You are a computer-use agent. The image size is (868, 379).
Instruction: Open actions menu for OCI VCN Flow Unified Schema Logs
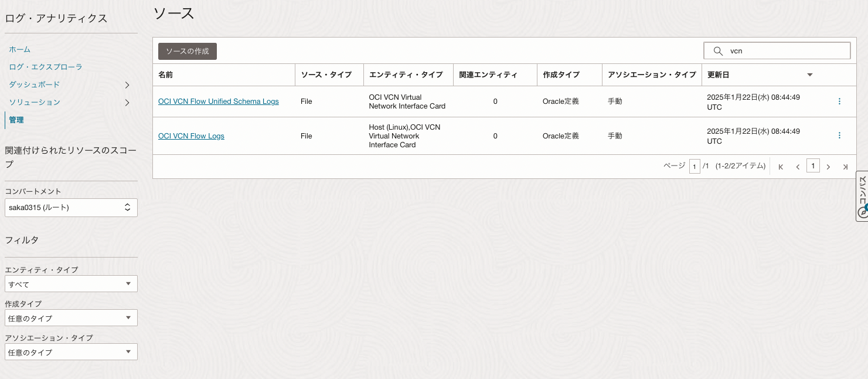coord(839,101)
